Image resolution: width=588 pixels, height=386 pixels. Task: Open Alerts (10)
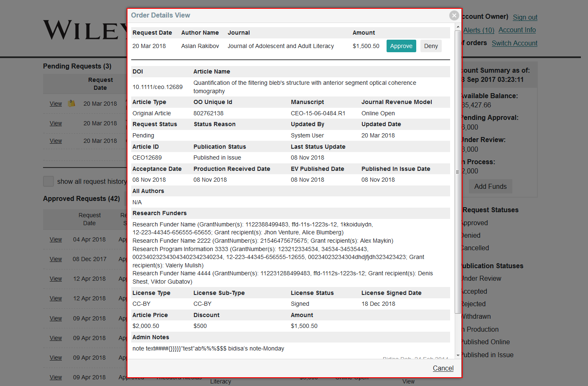click(x=479, y=30)
